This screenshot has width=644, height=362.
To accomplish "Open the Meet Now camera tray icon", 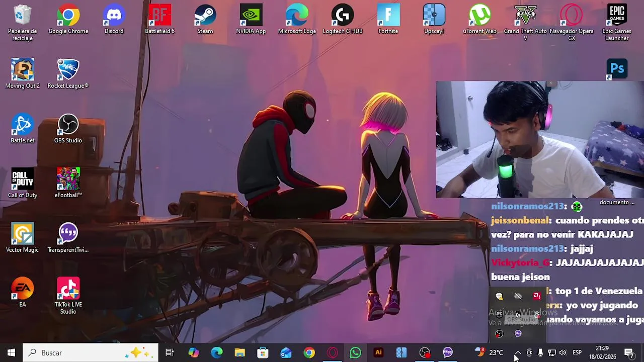I will click(x=529, y=353).
